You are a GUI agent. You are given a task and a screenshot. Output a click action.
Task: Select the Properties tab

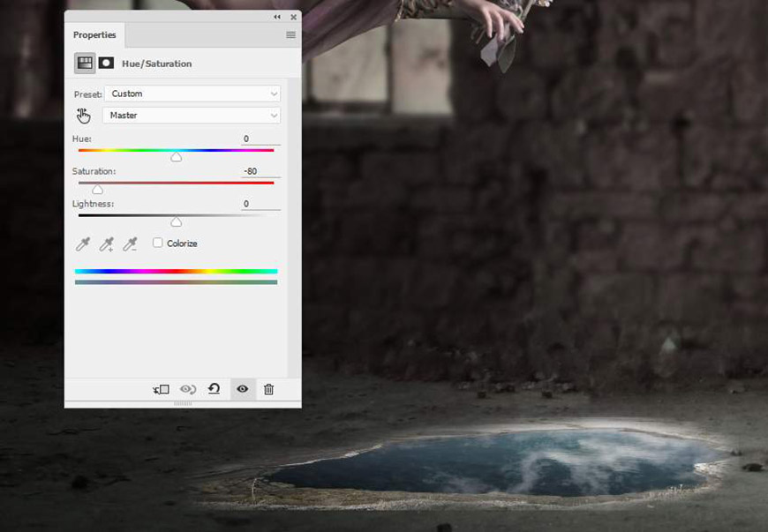[94, 34]
